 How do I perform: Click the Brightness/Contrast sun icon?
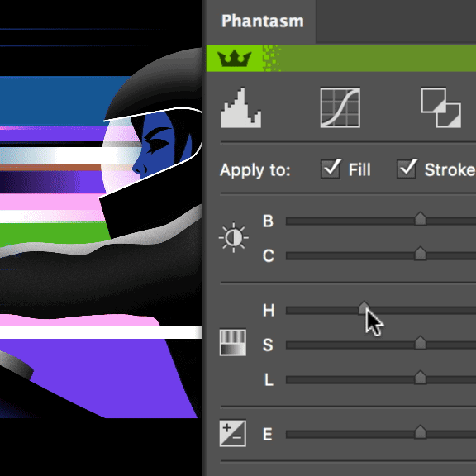click(233, 237)
